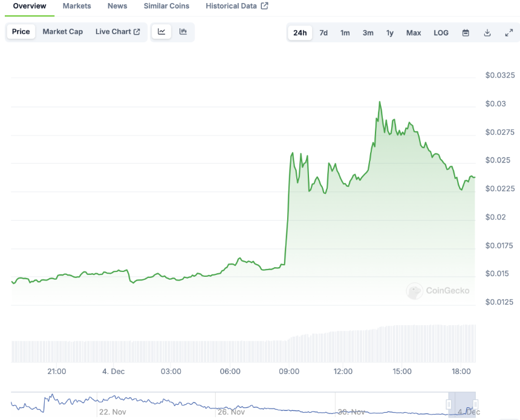Switch to line chart view icon
The height and width of the screenshot is (420, 520).
click(161, 31)
